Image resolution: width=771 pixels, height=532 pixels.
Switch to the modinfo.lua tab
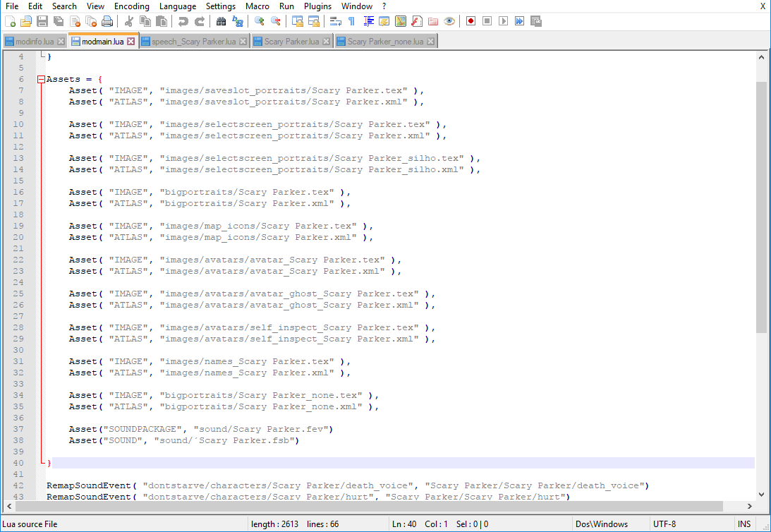point(34,42)
